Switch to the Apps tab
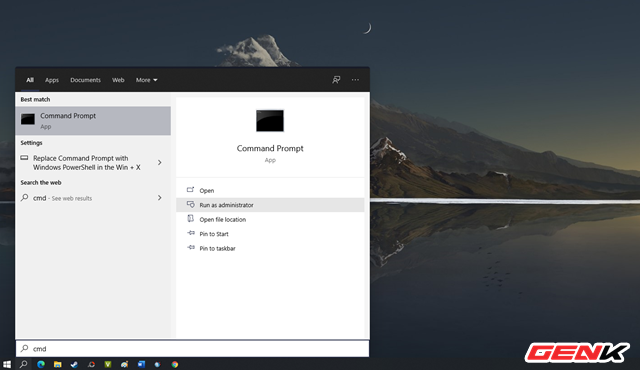 tap(52, 80)
